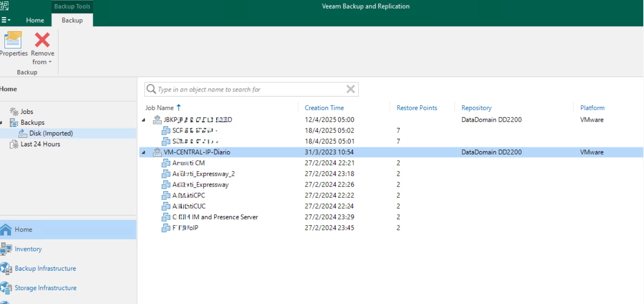Click the VM-CENTRAL-IP-Diario job icon

pyautogui.click(x=157, y=152)
